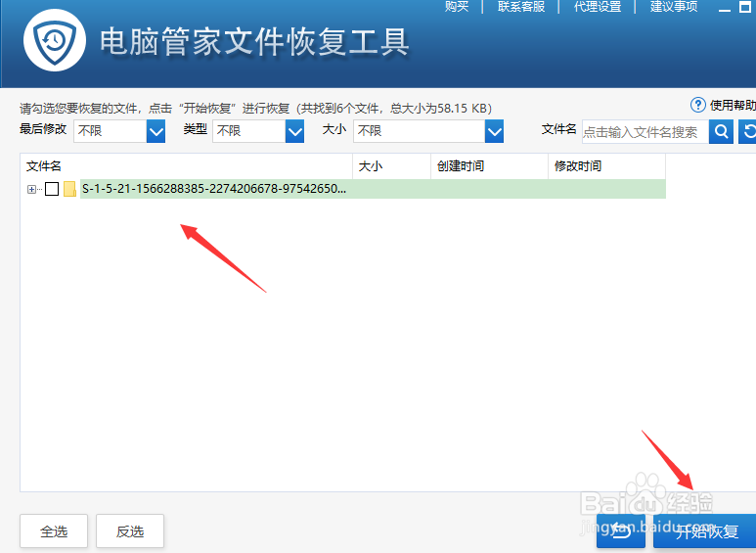Open the 使用帮助 link
The image size is (756, 553).
733,105
